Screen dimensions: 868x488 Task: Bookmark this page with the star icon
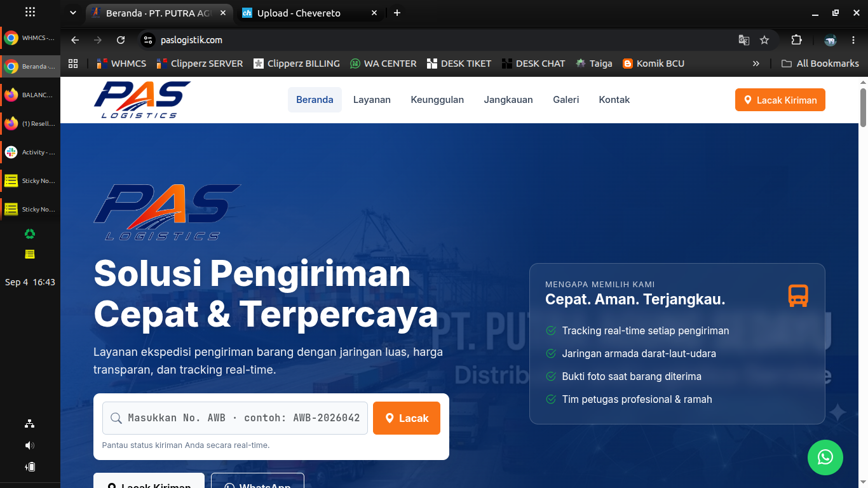764,40
